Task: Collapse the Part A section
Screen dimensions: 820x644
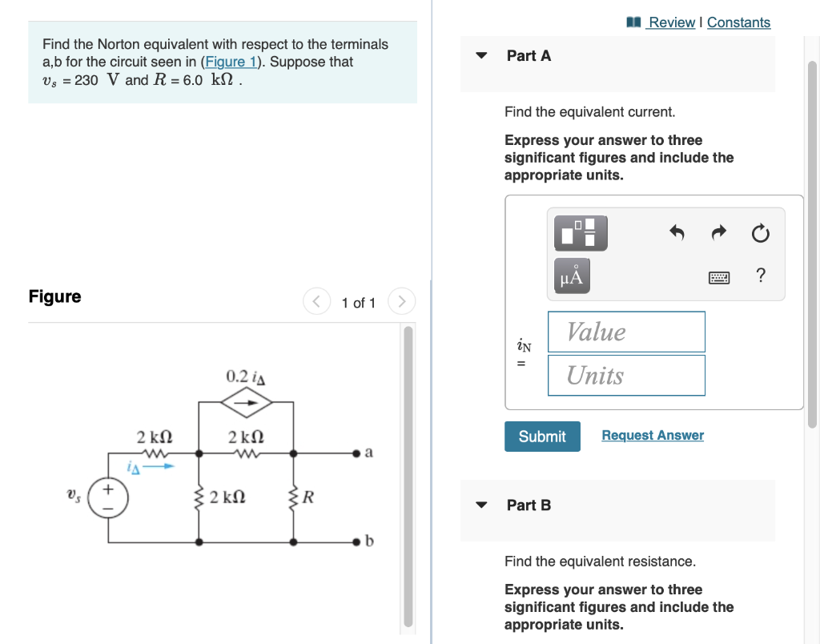Action: [480, 55]
